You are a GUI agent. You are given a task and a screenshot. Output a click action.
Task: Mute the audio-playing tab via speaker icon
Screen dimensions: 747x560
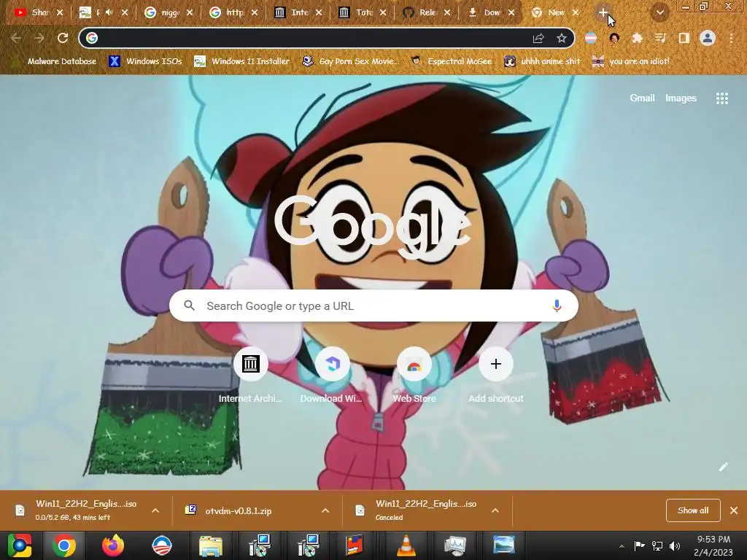(109, 13)
